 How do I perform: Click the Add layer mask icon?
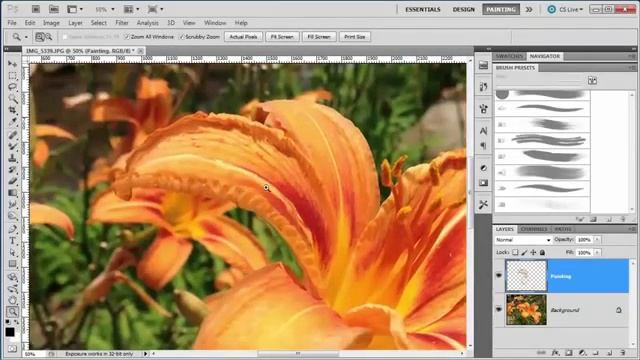pyautogui.click(x=569, y=353)
